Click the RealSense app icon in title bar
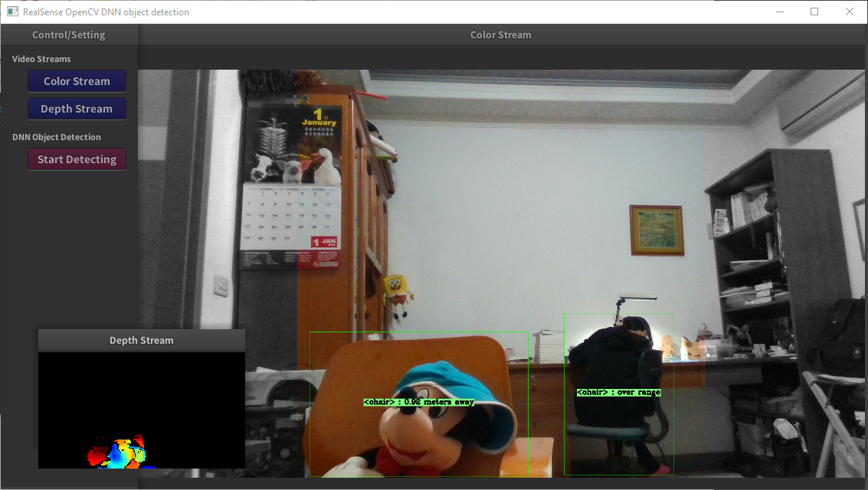The height and width of the screenshot is (490, 868). (x=13, y=11)
